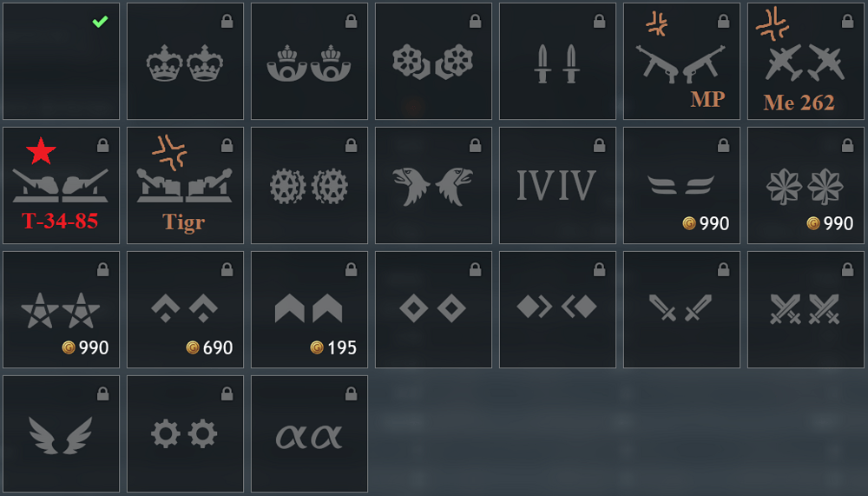Buy the oak leaves decoration for 990
Screen dimensions: 868x496
pos(806,185)
